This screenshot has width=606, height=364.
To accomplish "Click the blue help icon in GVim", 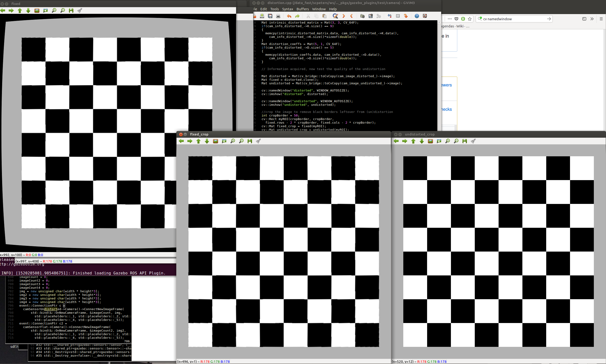I will (417, 16).
